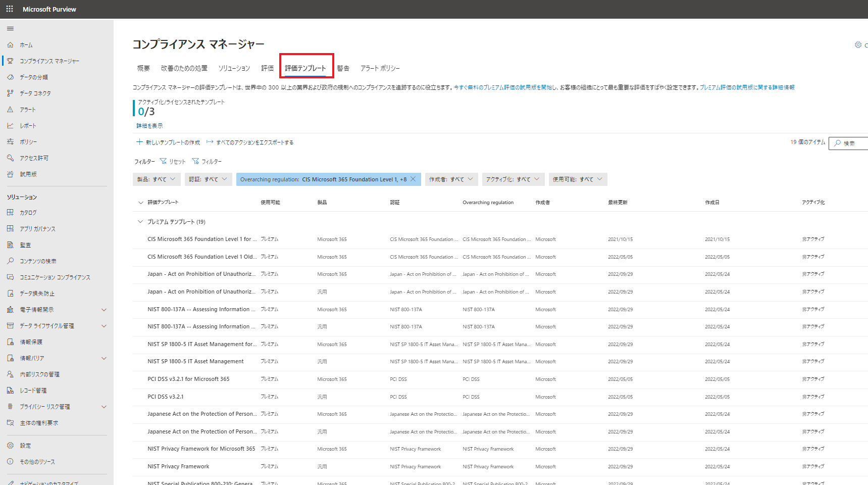Open the プレミアム評価の試用版に関する詳細情報 link
The height and width of the screenshot is (485, 868).
click(x=747, y=87)
